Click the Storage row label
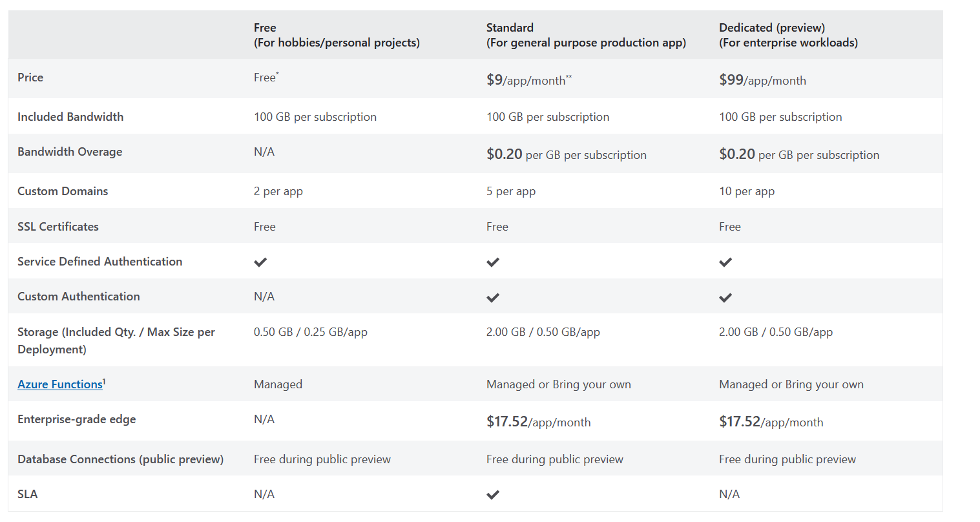Viewport: 980px width, 522px height. click(116, 340)
